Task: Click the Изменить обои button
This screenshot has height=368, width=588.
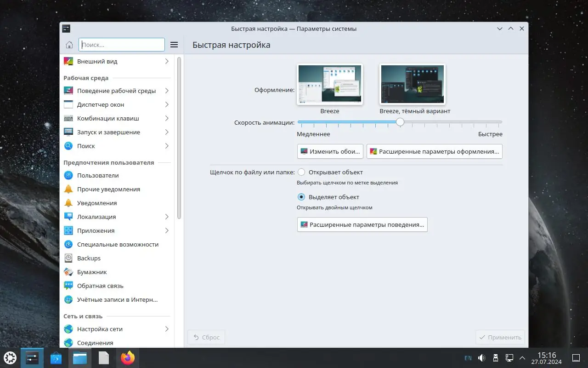Action: coord(330,151)
